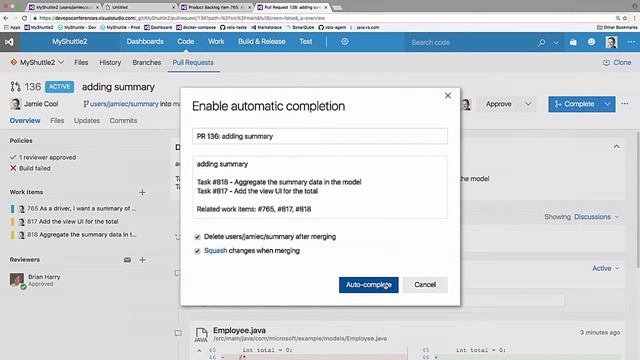The height and width of the screenshot is (360, 640).
Task: Expand search options chevron
Action: (556, 42)
